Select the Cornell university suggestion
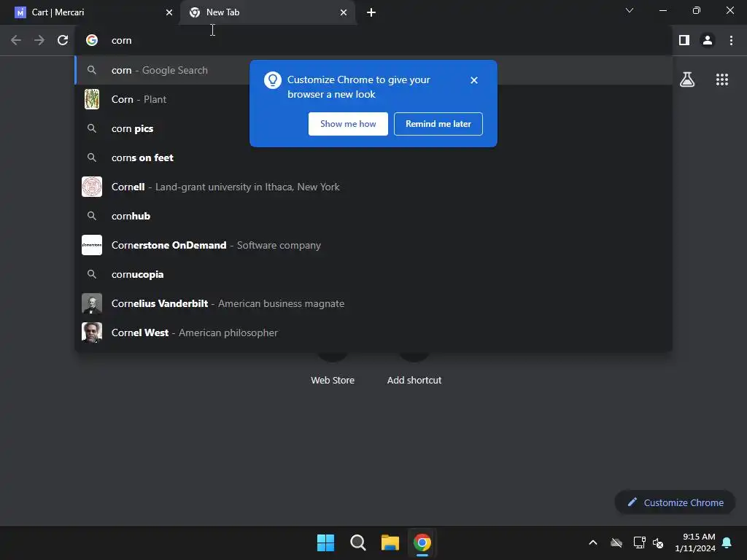Image resolution: width=747 pixels, height=560 pixels. pyautogui.click(x=373, y=187)
